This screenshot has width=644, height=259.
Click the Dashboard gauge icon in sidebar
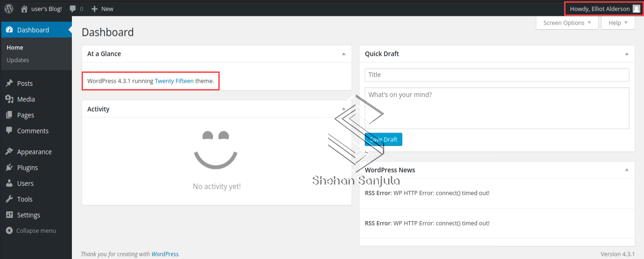coord(9,30)
